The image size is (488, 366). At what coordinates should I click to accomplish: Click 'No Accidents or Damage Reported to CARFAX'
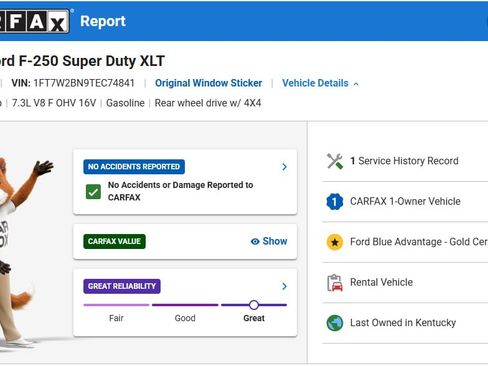[180, 191]
